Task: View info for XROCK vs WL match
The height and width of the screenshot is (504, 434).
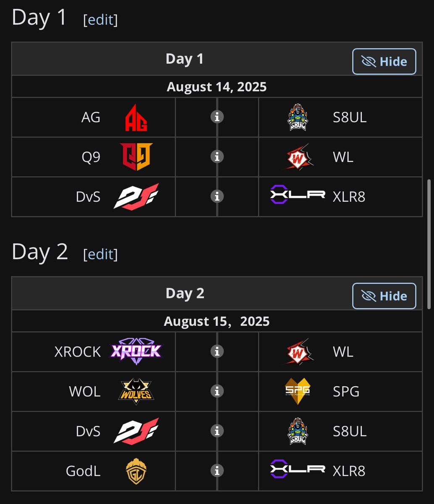Action: (217, 351)
